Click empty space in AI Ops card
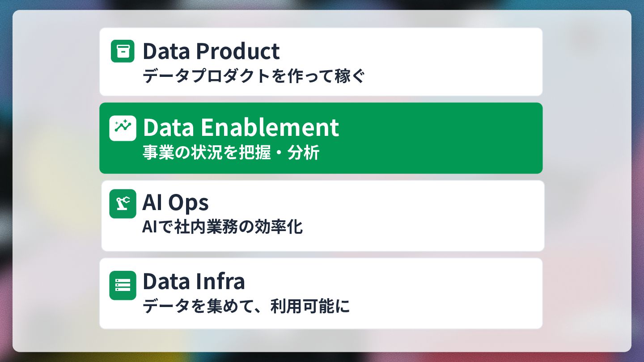The image size is (644, 362). click(447, 216)
